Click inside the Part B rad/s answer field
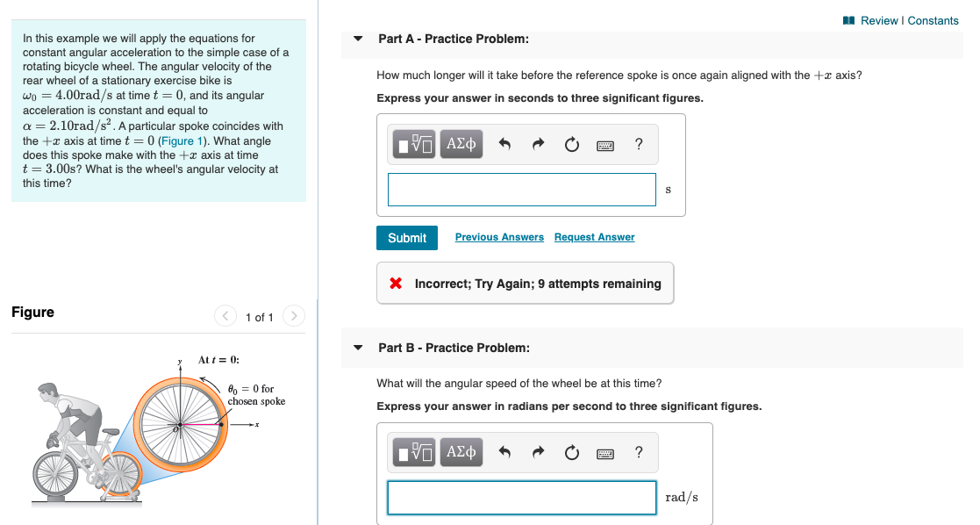The image size is (980, 525). tap(521, 498)
